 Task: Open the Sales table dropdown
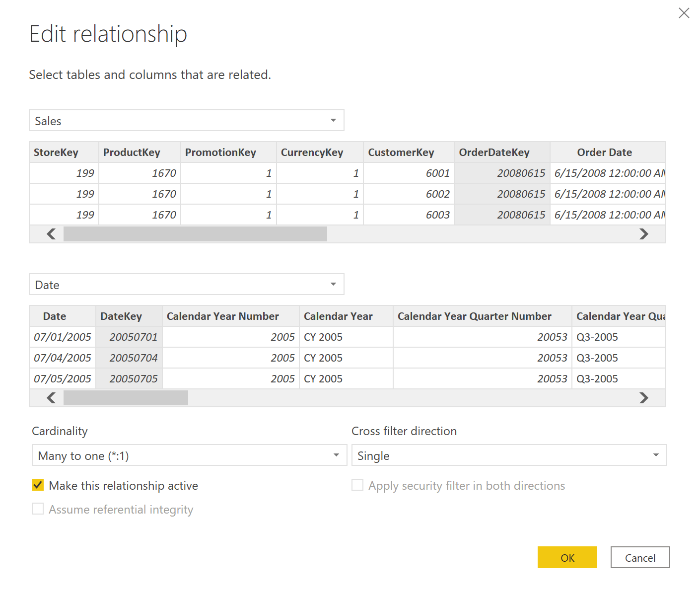(186, 121)
